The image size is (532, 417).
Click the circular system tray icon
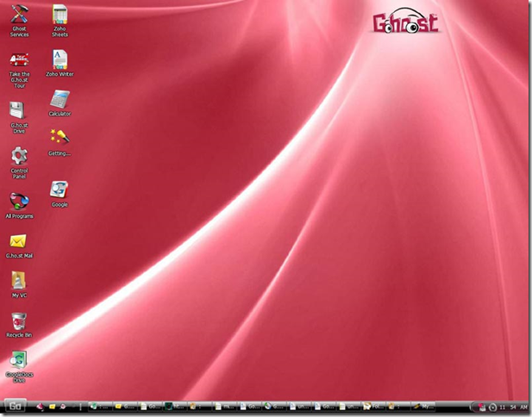(x=492, y=408)
